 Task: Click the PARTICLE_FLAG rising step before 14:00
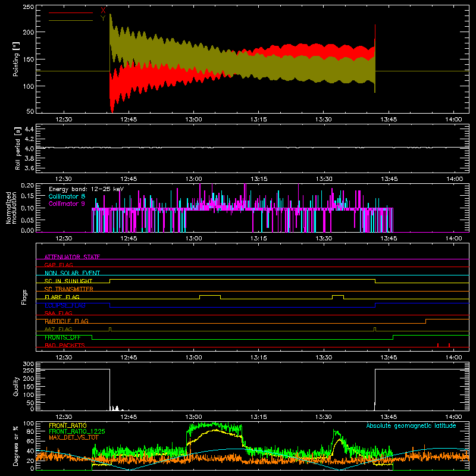[x=425, y=321]
